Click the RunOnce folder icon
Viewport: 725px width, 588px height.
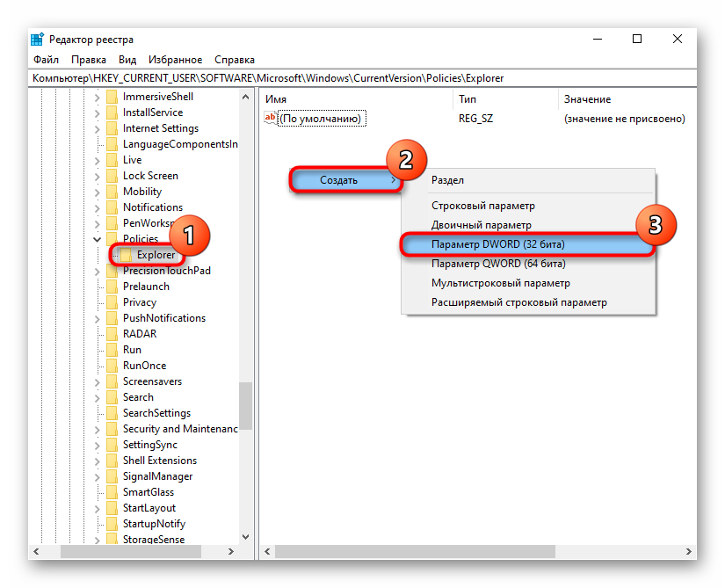112,366
